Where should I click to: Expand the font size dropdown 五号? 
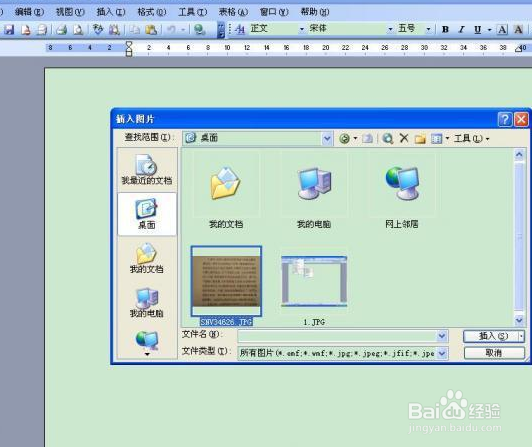pos(428,30)
